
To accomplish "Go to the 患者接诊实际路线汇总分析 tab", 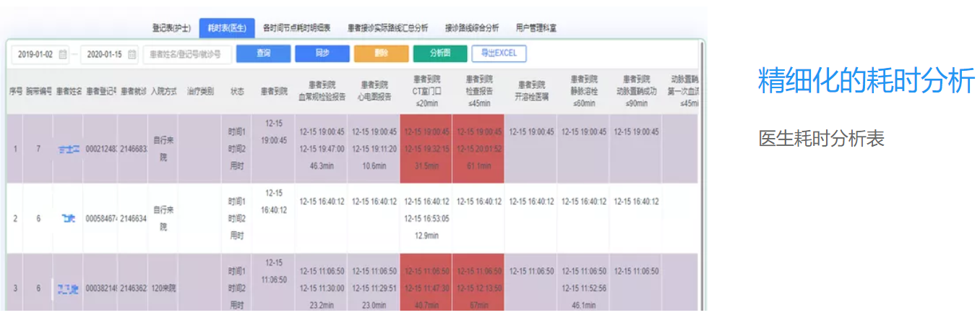I will [387, 28].
